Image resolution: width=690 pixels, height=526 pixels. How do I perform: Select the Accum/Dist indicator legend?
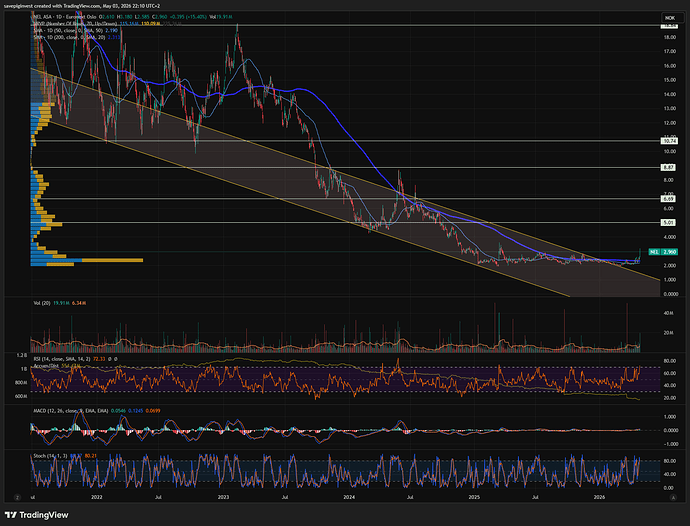click(48, 366)
